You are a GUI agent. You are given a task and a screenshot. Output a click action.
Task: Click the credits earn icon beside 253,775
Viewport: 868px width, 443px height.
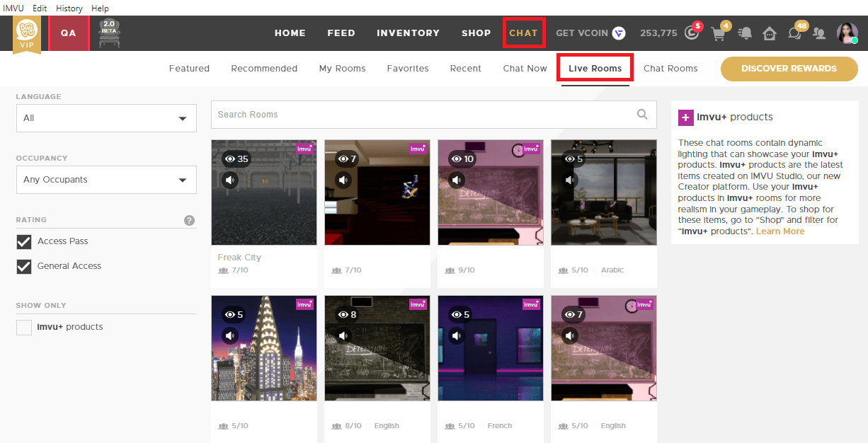point(691,33)
